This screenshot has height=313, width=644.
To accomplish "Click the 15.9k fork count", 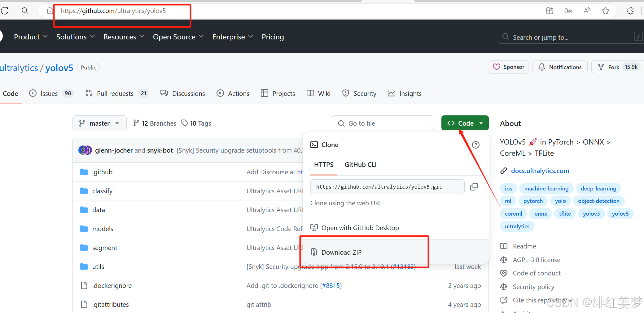I will (x=631, y=67).
